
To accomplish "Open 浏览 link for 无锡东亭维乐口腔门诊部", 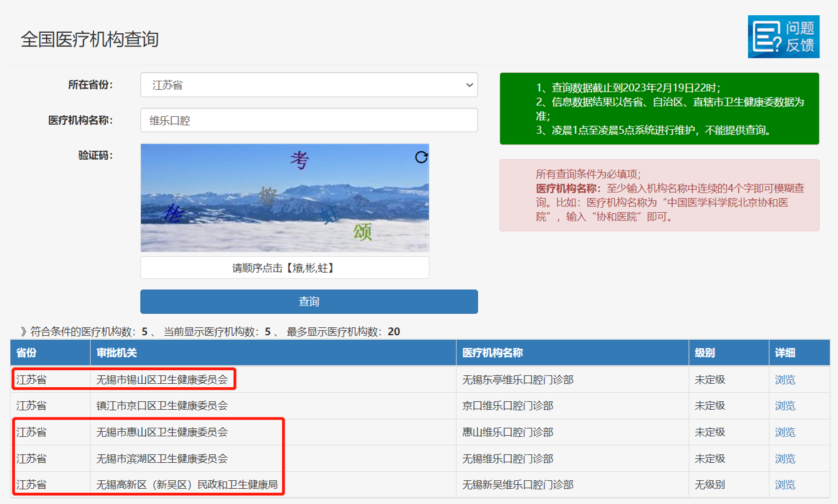I will point(784,380).
